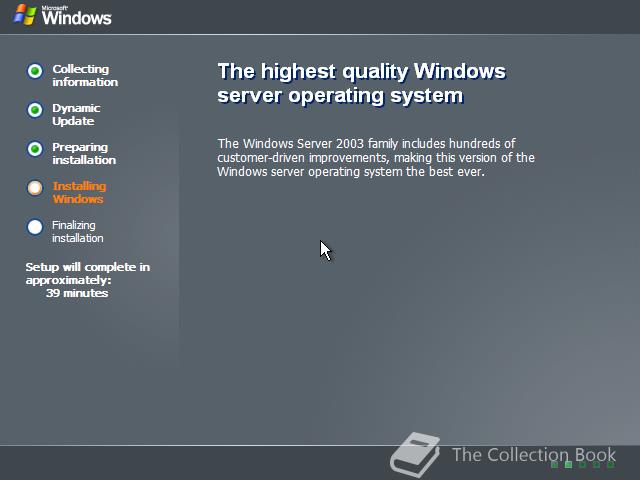
Task: Click the Windows Server 2003 family description paragraph
Action: [376, 158]
